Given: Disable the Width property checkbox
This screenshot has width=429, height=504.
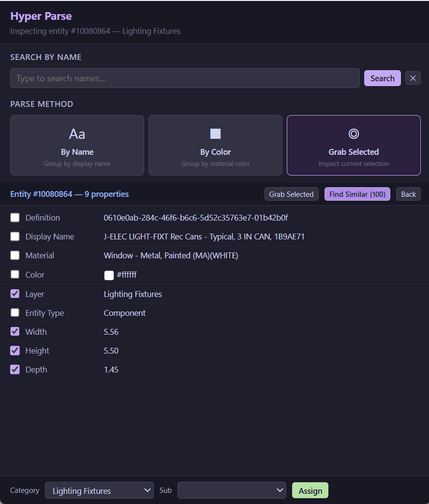Looking at the screenshot, I should (x=15, y=332).
